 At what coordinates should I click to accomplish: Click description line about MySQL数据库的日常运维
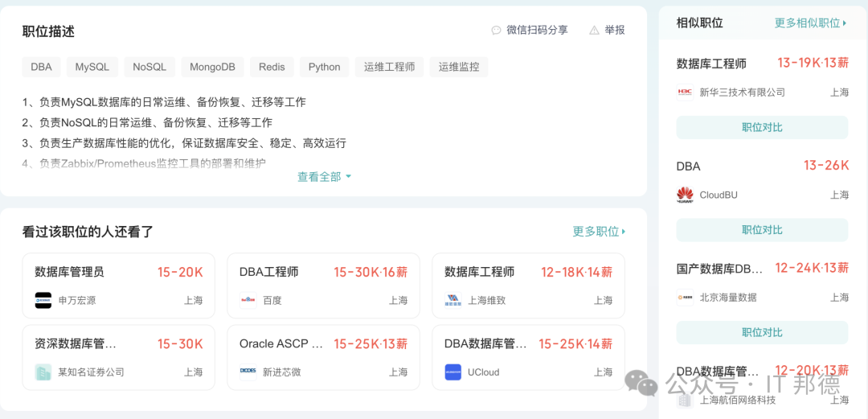[165, 102]
